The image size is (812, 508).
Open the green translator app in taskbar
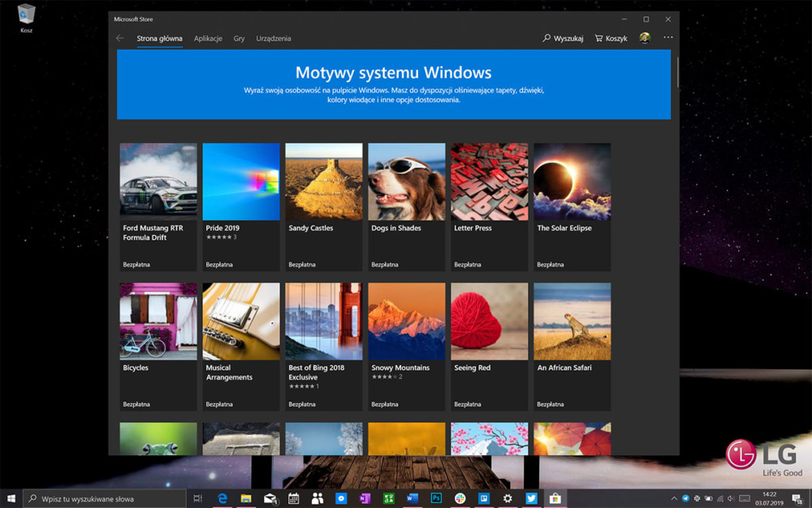[388, 499]
